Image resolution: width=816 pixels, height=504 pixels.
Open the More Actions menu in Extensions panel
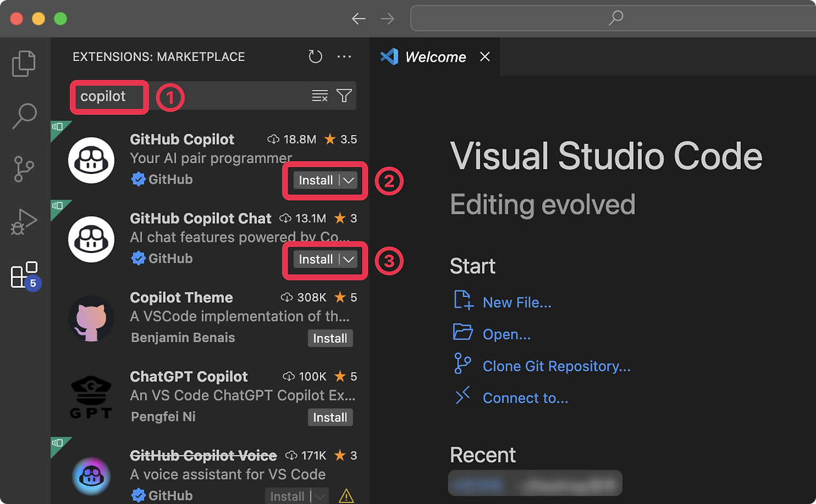coord(344,56)
